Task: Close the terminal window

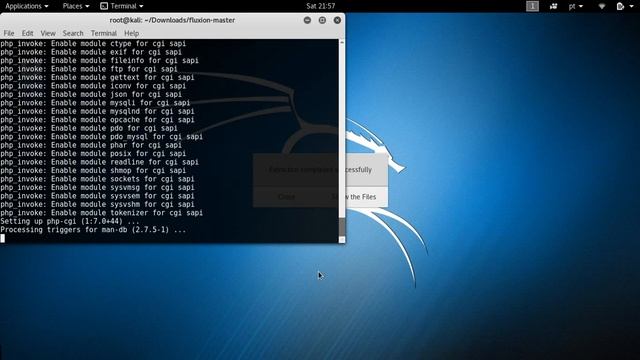Action: point(337,20)
